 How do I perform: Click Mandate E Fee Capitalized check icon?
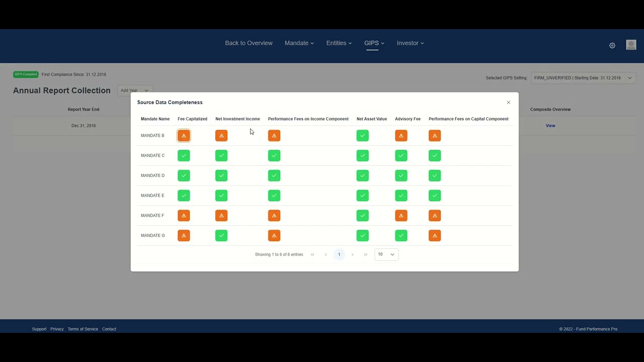click(184, 196)
